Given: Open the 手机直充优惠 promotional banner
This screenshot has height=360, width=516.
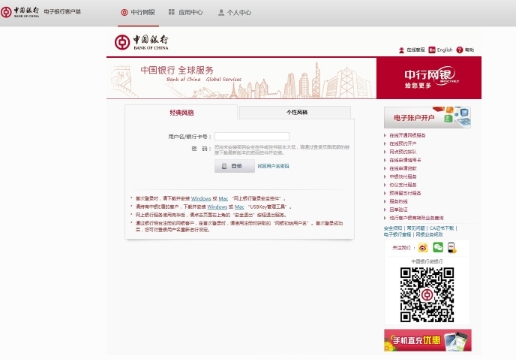Looking at the screenshot, I should coord(428,340).
